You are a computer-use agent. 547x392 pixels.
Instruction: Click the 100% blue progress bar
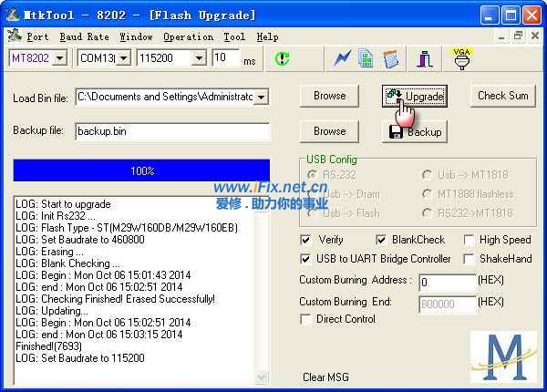tap(141, 170)
